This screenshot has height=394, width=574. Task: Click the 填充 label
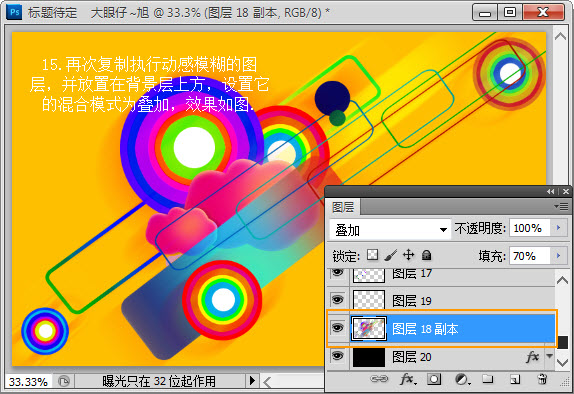(492, 256)
